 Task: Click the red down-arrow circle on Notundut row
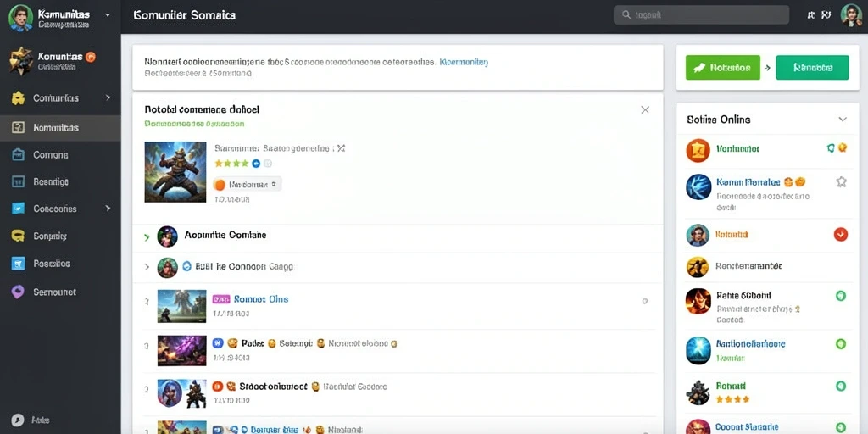[x=840, y=235]
